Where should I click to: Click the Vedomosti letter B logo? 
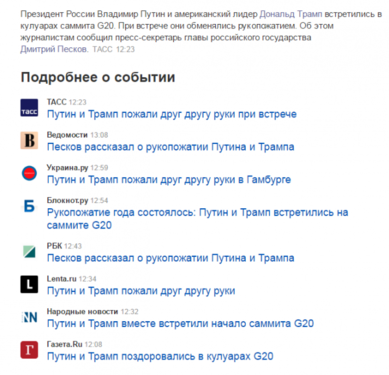point(29,140)
